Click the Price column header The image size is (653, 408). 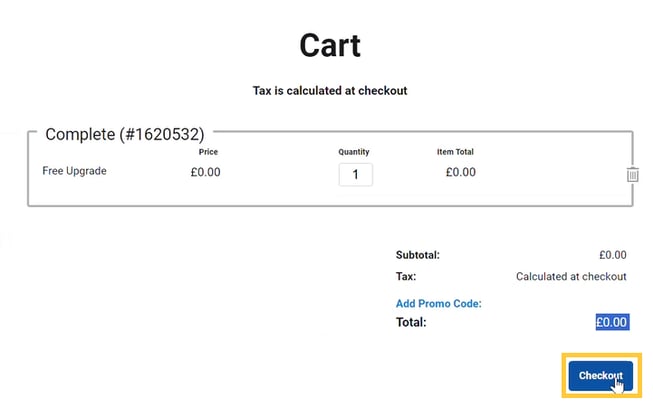click(208, 152)
